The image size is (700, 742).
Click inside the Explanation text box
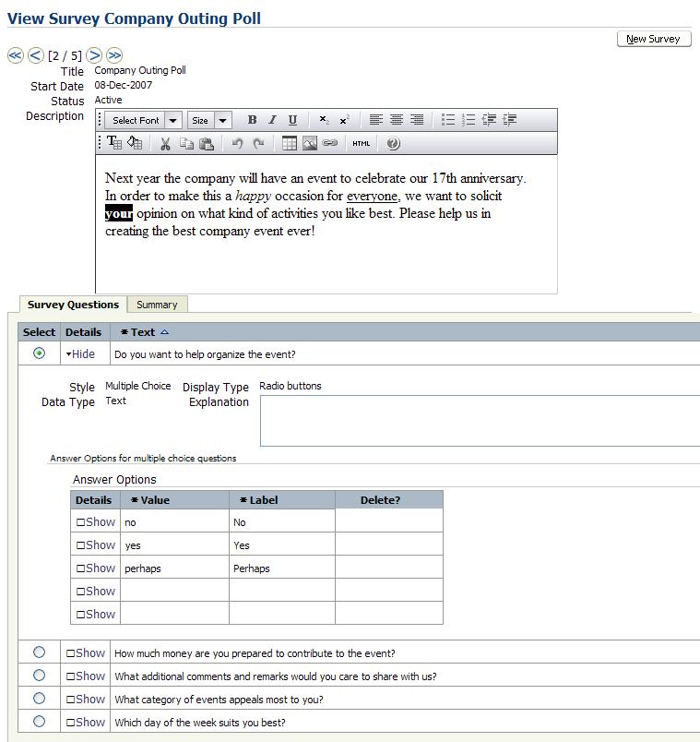click(480, 421)
